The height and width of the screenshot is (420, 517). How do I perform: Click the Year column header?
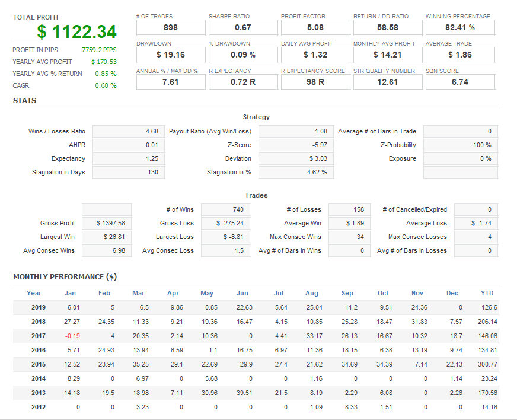coord(34,293)
